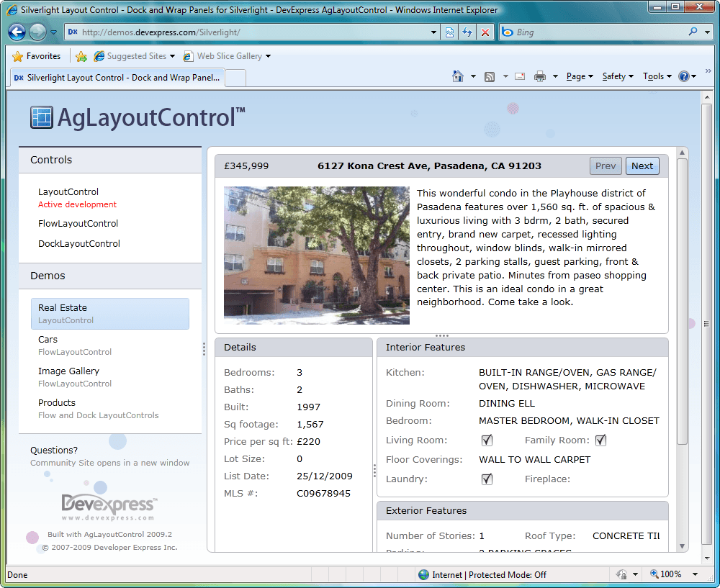Select the Silverlight Layout Control browser tab

117,78
